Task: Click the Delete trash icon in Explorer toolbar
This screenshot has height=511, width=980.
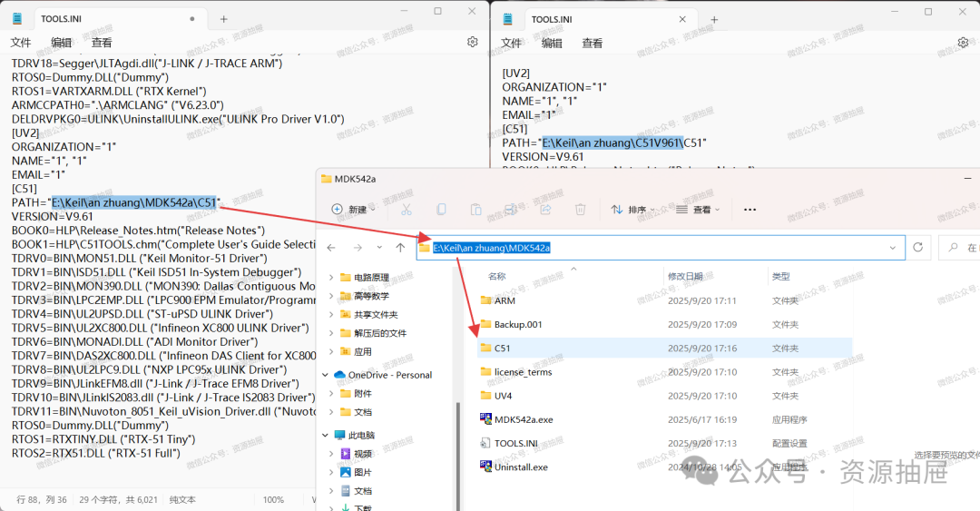Action: click(x=580, y=210)
